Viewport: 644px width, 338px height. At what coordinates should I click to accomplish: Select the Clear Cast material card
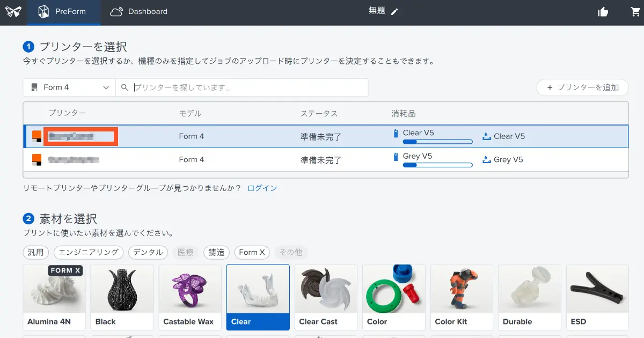tap(326, 297)
